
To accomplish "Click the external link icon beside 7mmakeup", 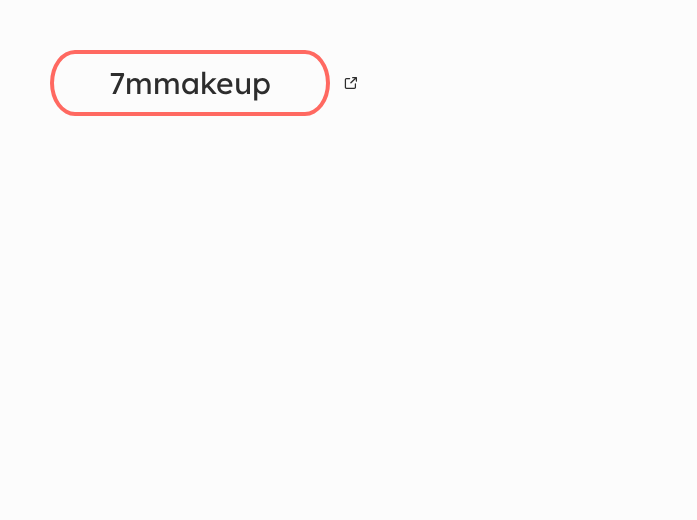I will (351, 83).
